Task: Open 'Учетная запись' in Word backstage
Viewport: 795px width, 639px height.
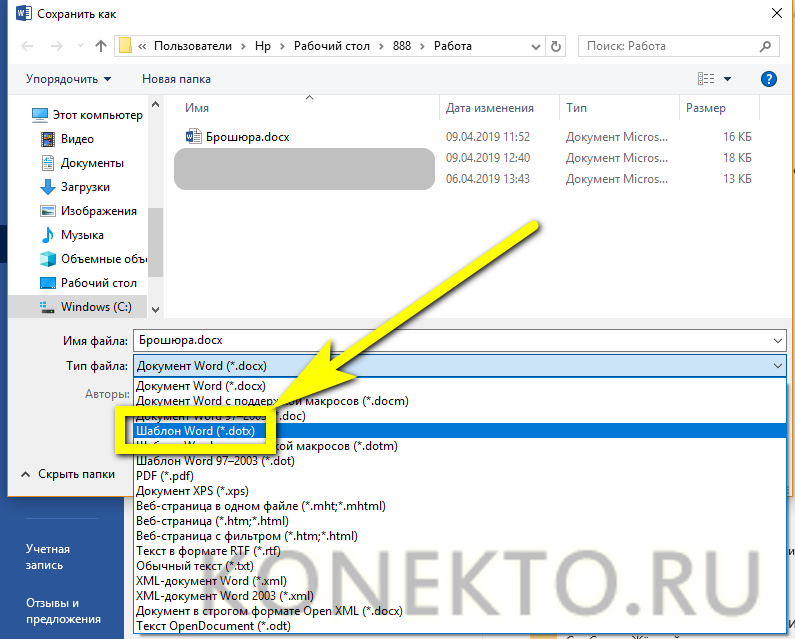Action: click(x=48, y=557)
